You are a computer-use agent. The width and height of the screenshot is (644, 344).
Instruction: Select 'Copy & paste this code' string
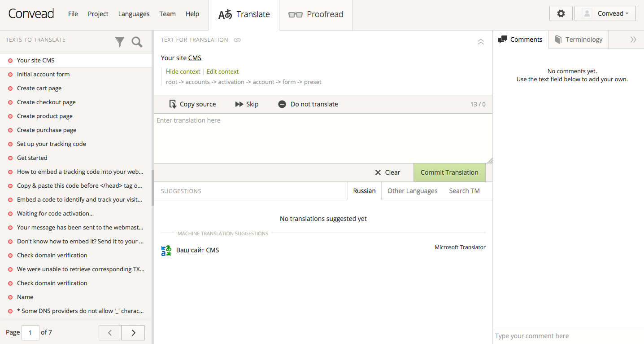click(x=76, y=185)
